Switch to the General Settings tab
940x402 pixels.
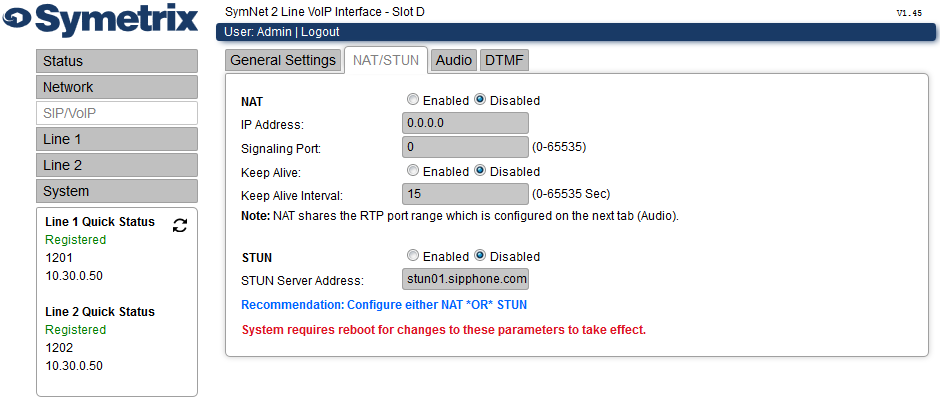click(x=283, y=61)
